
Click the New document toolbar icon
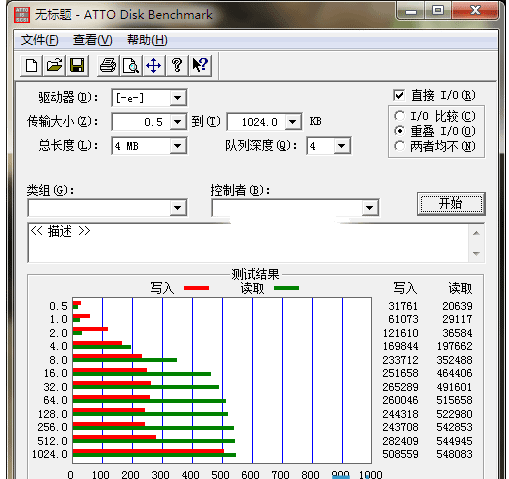[31, 65]
